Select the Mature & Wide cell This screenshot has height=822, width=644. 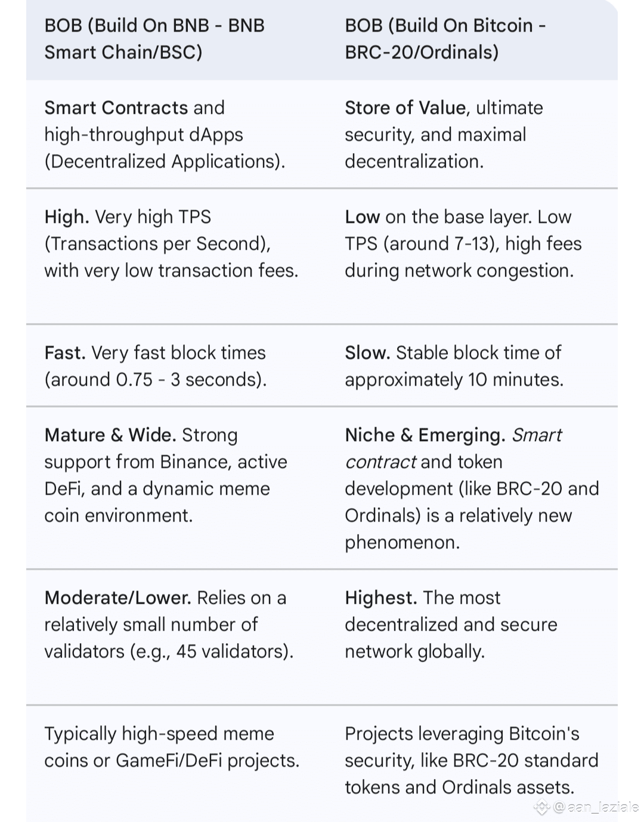pos(165,474)
